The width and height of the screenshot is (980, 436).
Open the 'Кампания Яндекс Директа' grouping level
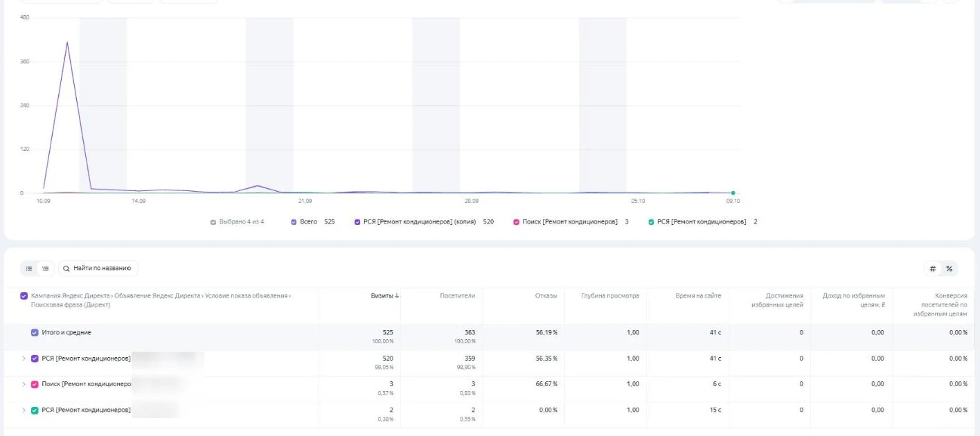pos(70,296)
